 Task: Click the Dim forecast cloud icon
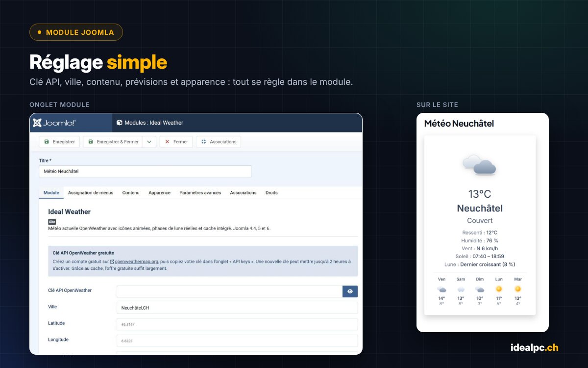(480, 289)
